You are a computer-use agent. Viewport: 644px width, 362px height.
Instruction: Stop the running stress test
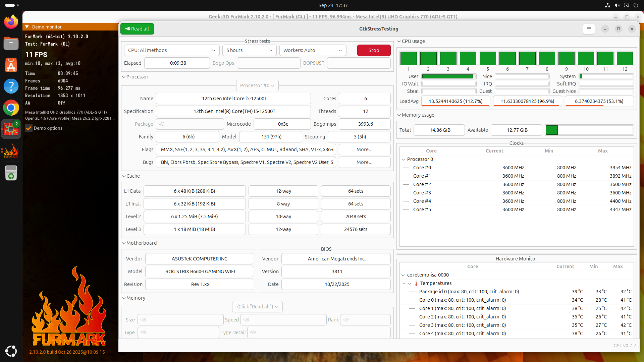(x=374, y=50)
